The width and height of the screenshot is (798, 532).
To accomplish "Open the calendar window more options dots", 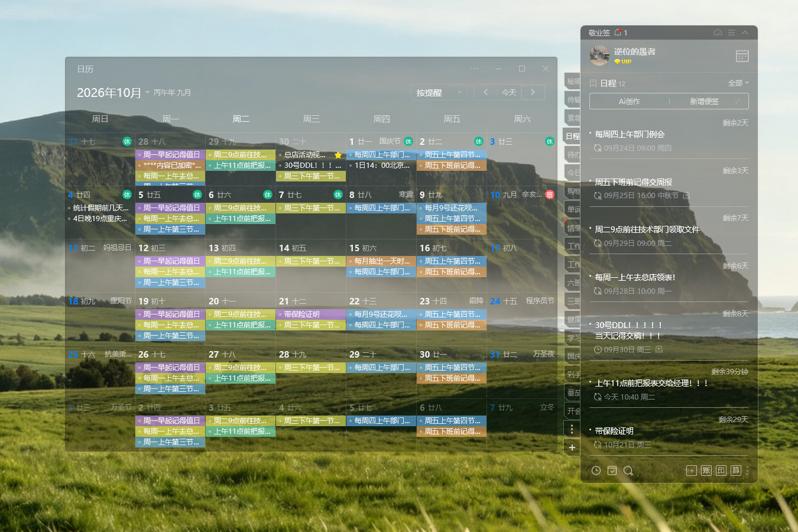I will pyautogui.click(x=475, y=69).
